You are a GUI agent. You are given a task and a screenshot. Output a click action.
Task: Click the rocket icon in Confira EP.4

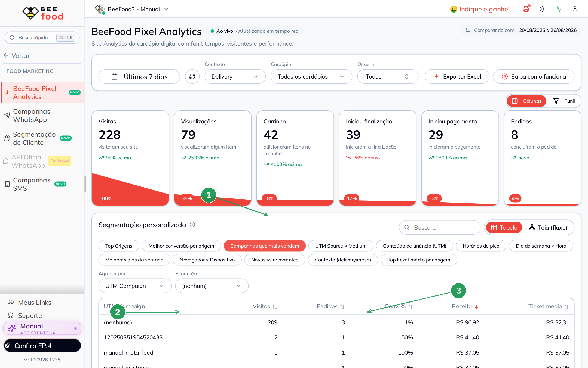click(8, 346)
